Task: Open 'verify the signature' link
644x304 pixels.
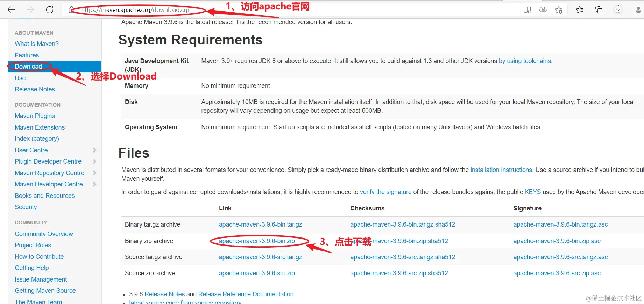Action: pyautogui.click(x=385, y=192)
